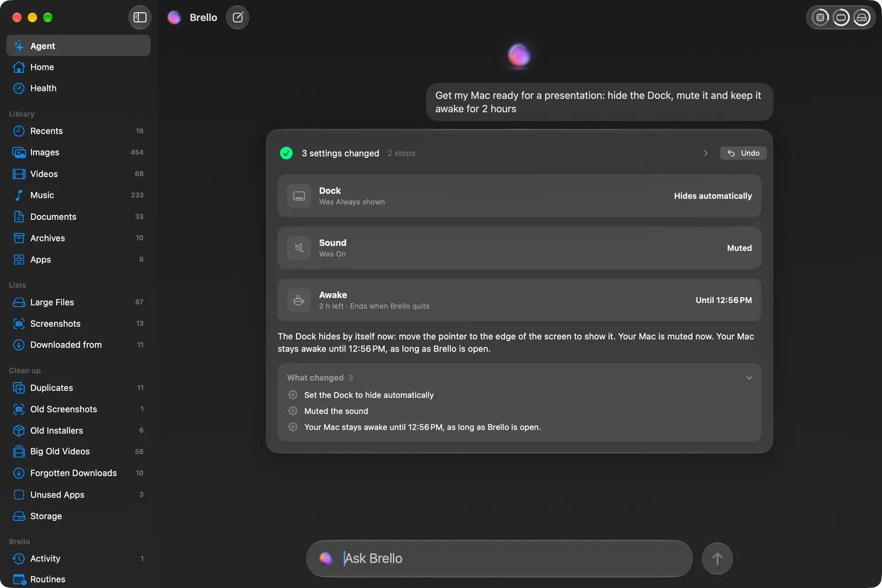Collapse the What changed section
Image resolution: width=882 pixels, height=588 pixels.
pyautogui.click(x=749, y=378)
